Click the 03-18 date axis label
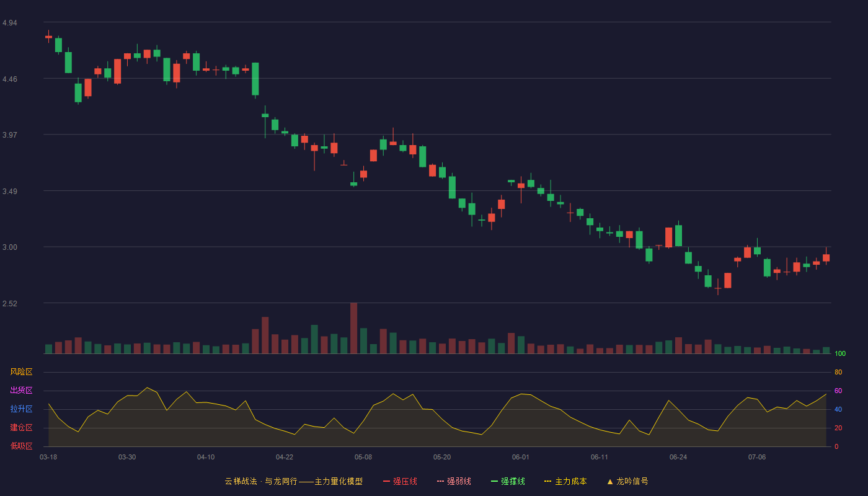This screenshot has width=868, height=496. tap(48, 457)
